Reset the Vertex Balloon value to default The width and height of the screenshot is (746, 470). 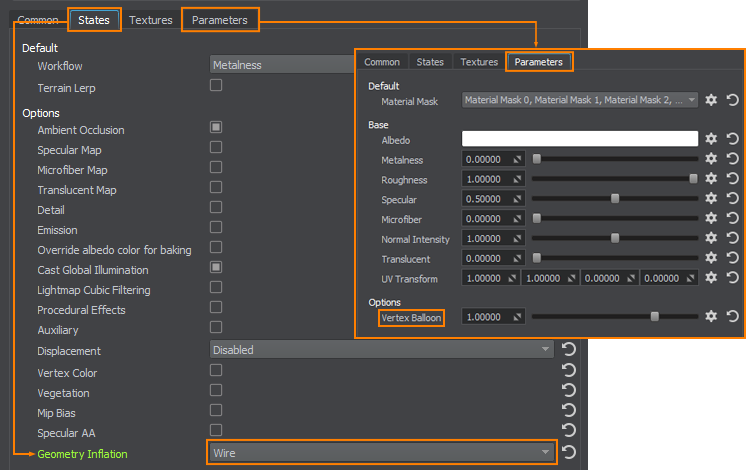pyautogui.click(x=731, y=316)
